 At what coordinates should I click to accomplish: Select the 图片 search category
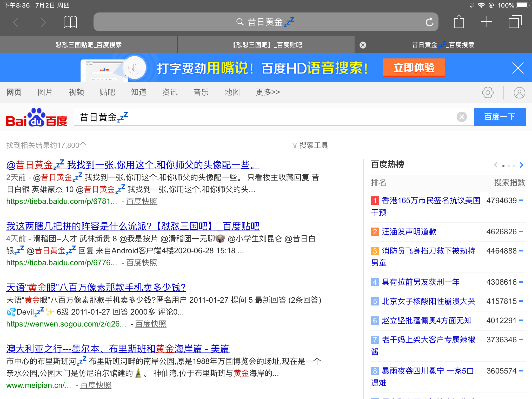45,92
